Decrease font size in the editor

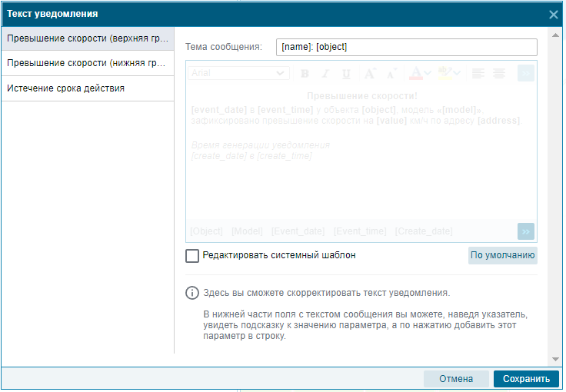pos(391,74)
